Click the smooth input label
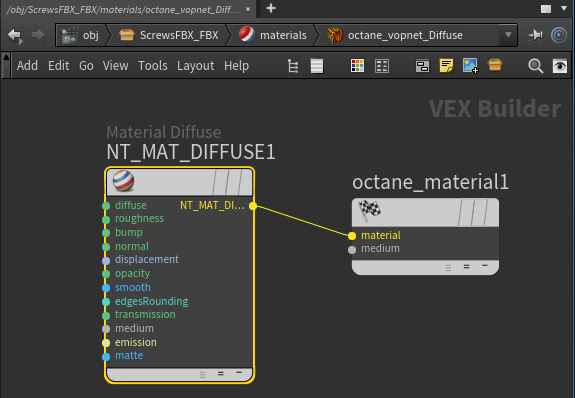This screenshot has width=575, height=398. (x=133, y=287)
